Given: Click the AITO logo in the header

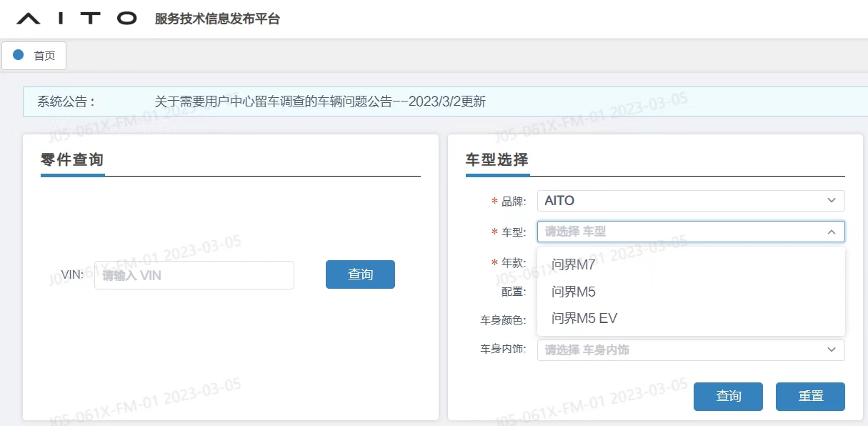Looking at the screenshot, I should click(76, 19).
